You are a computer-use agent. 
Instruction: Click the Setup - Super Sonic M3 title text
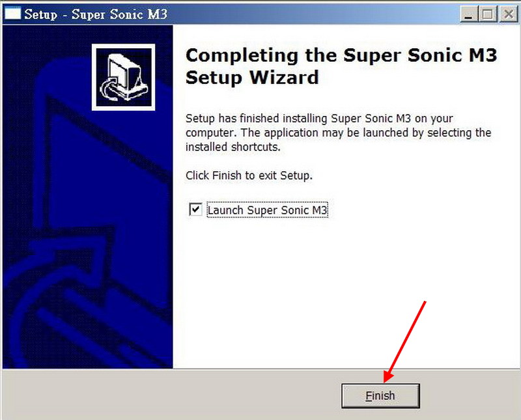(x=96, y=14)
